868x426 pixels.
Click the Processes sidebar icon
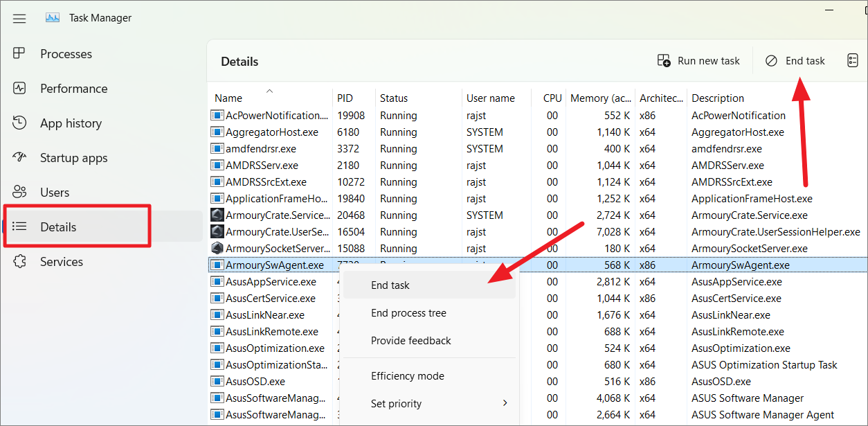pyautogui.click(x=19, y=54)
